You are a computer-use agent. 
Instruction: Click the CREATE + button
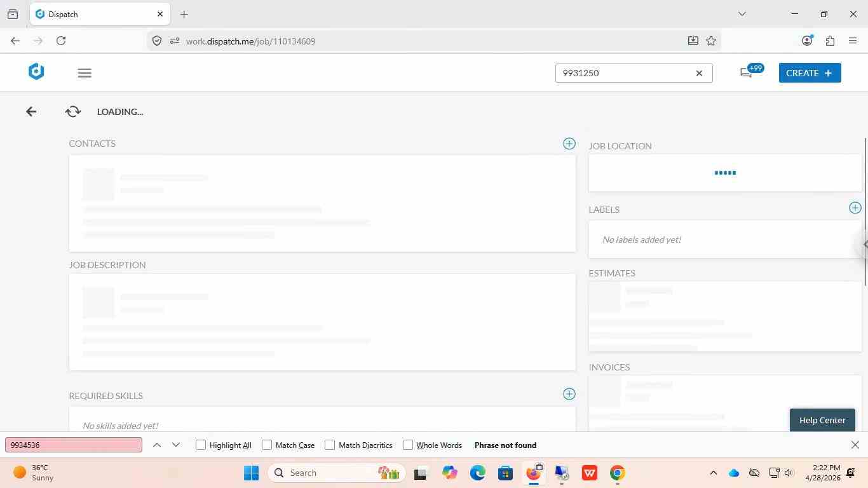pos(810,73)
